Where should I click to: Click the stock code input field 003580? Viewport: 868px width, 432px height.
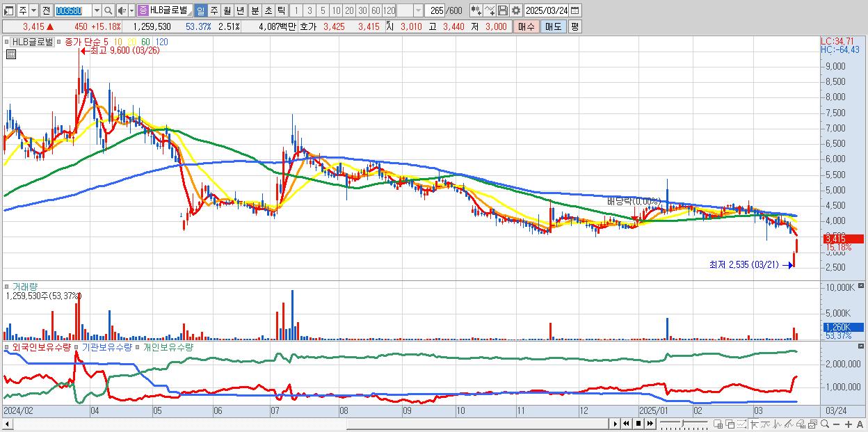pos(72,11)
